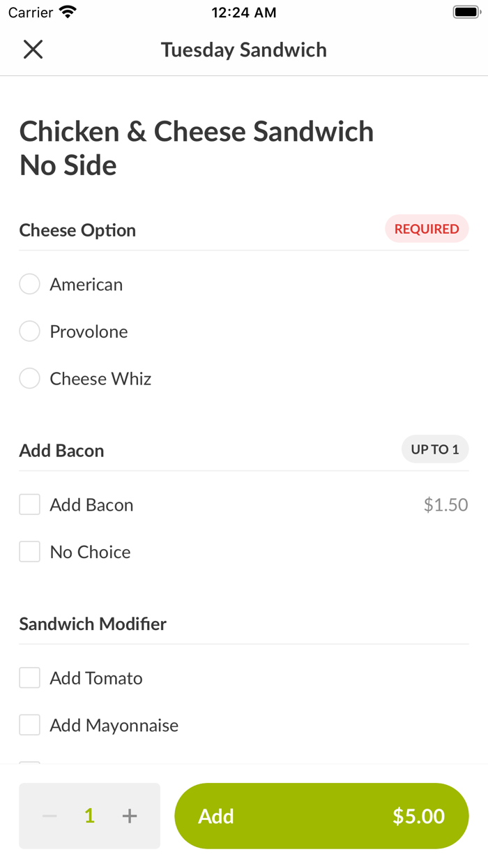
Task: Tap the $1.50 bacon price
Action: (x=445, y=505)
